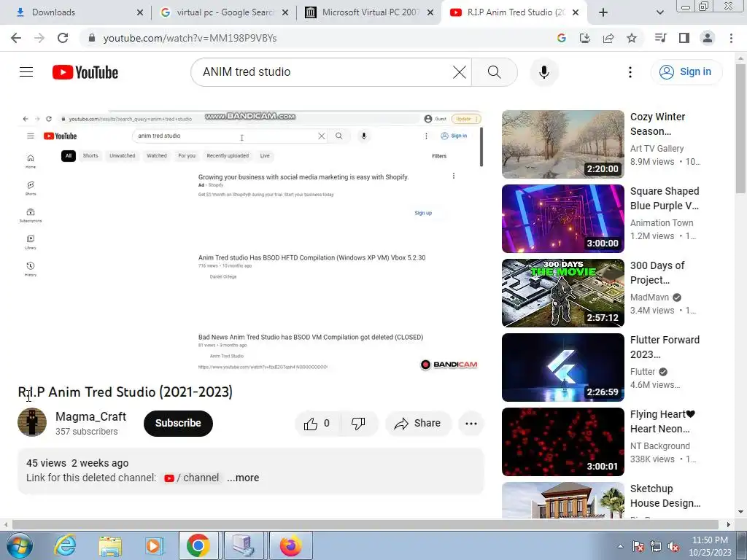Open Cozy Winter Season thumbnail
747x560 pixels.
coord(563,144)
